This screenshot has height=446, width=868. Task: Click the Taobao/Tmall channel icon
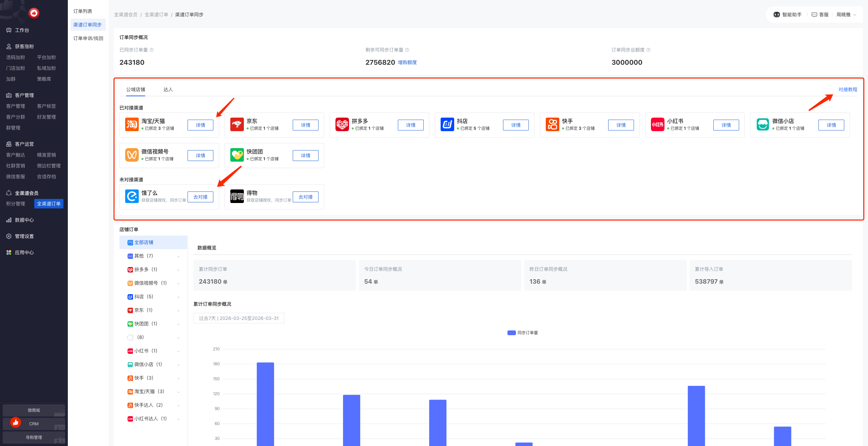132,124
